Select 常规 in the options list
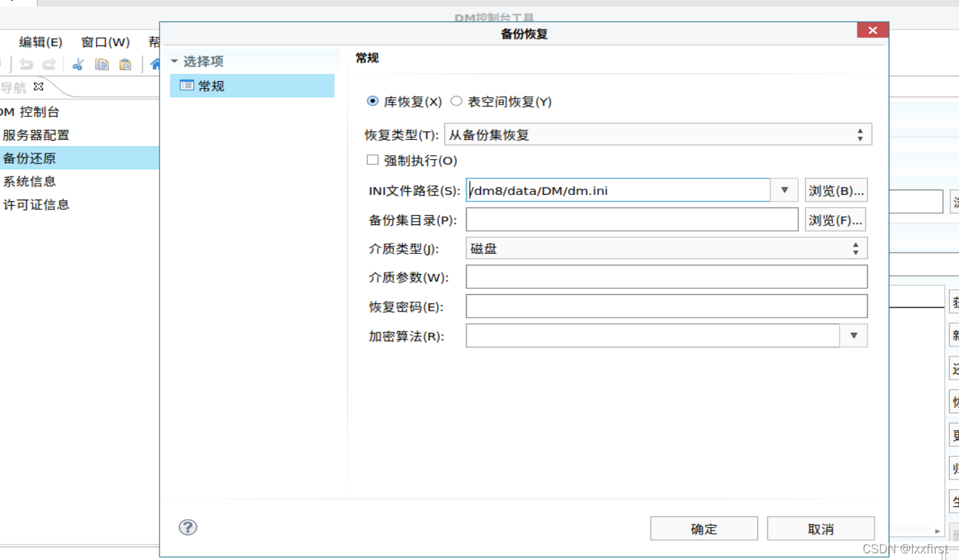This screenshot has height=560, width=959. pyautogui.click(x=252, y=86)
